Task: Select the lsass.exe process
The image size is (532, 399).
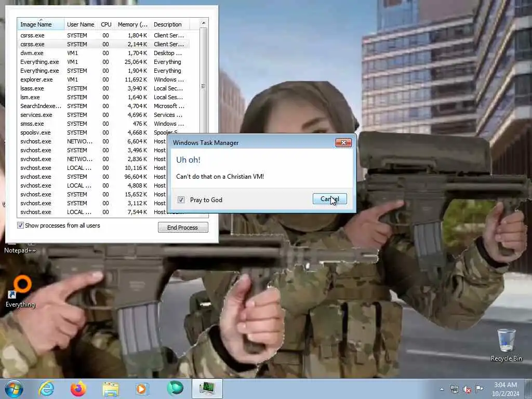Action: point(103,88)
